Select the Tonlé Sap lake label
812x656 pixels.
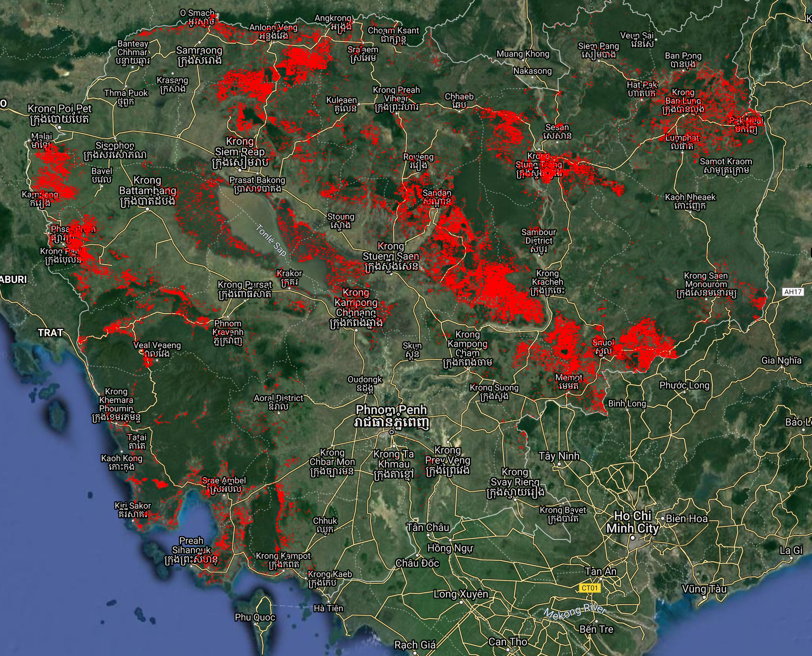[271, 240]
